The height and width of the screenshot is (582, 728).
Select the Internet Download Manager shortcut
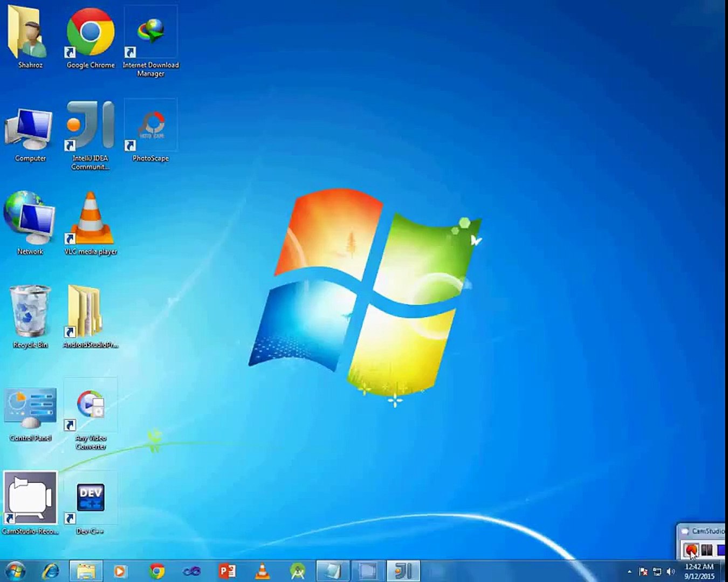coord(150,42)
